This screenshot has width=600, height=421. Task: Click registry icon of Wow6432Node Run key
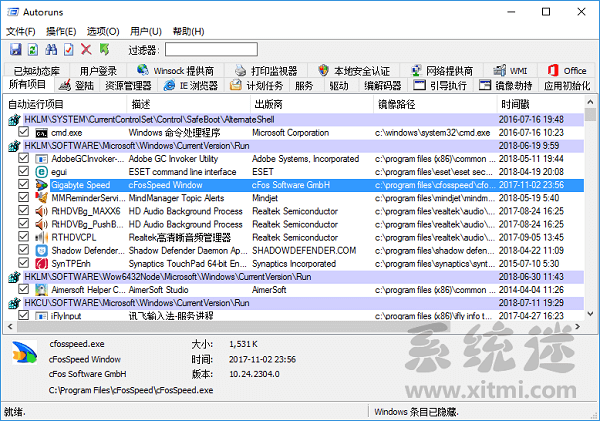(14, 277)
